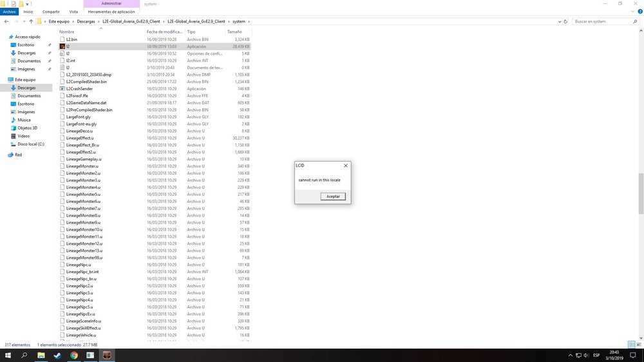The height and width of the screenshot is (362, 644).
Task: Open Descargas in the Este equipo tree
Action: pos(26,88)
